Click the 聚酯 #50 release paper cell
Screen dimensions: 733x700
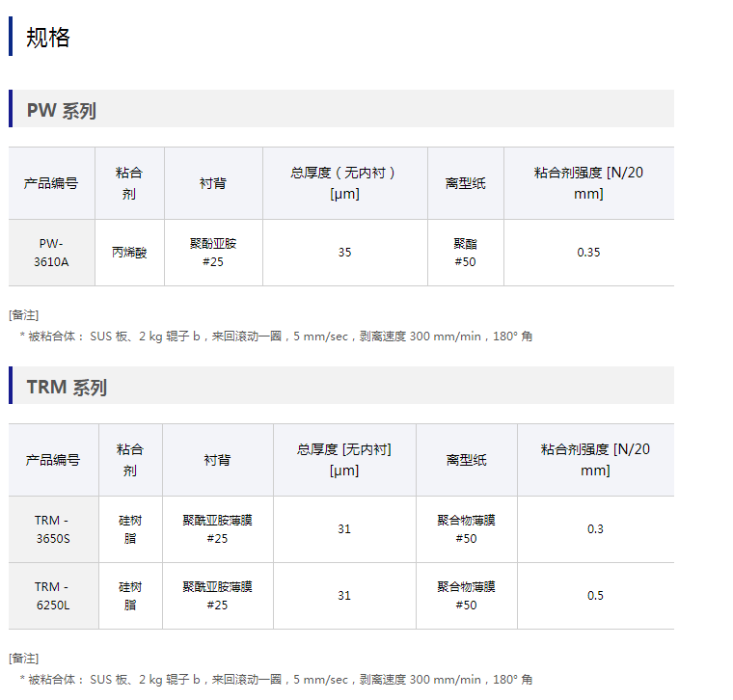click(x=466, y=253)
